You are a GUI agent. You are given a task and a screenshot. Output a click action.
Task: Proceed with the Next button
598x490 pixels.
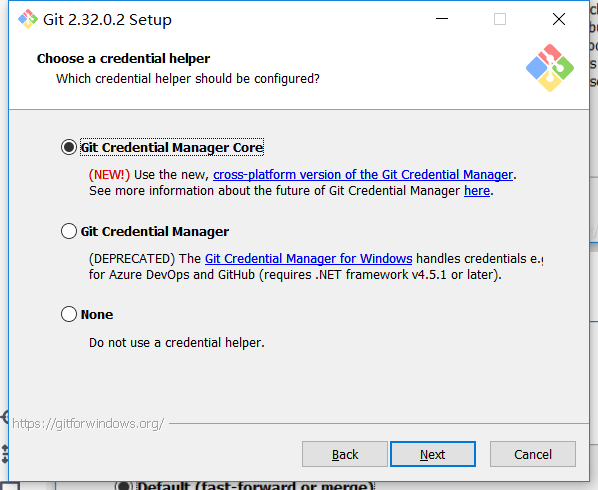tap(433, 454)
